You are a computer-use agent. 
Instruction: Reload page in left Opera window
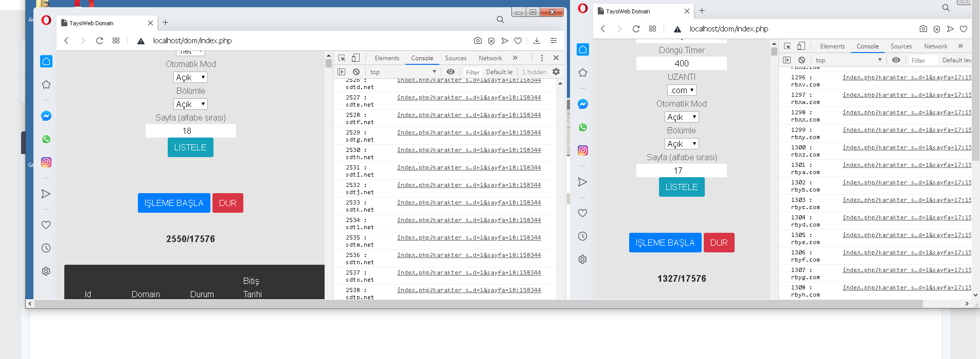[x=99, y=41]
